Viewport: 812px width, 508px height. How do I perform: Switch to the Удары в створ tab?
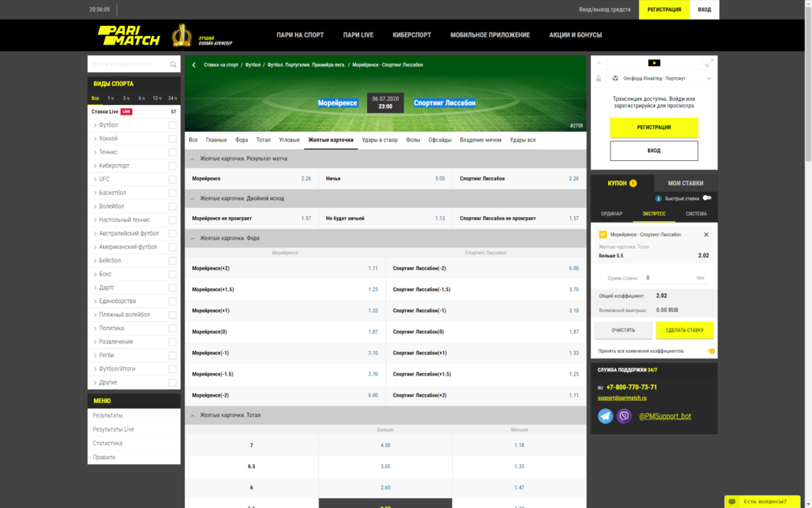[379, 140]
